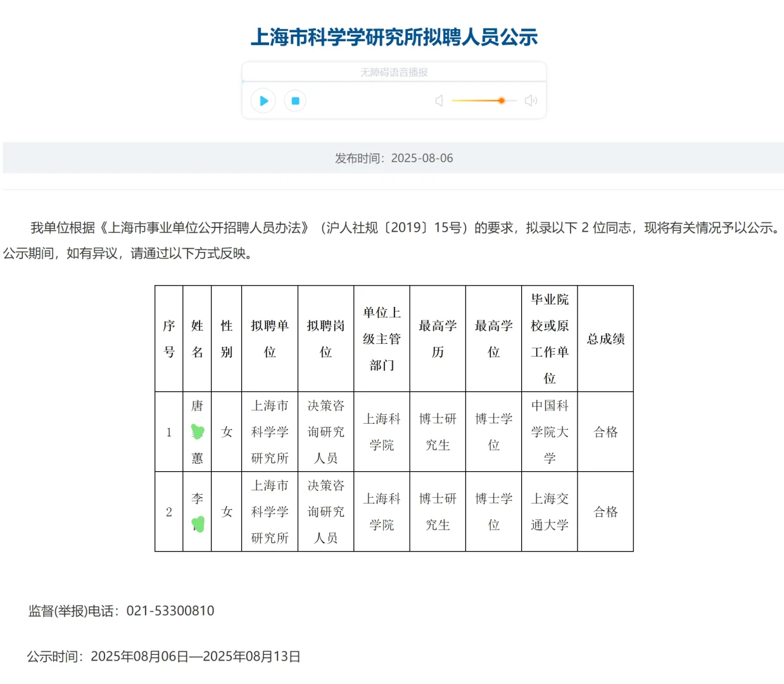The width and height of the screenshot is (784, 684).
Task: Click 上海科学院 in row 2
Action: click(382, 512)
